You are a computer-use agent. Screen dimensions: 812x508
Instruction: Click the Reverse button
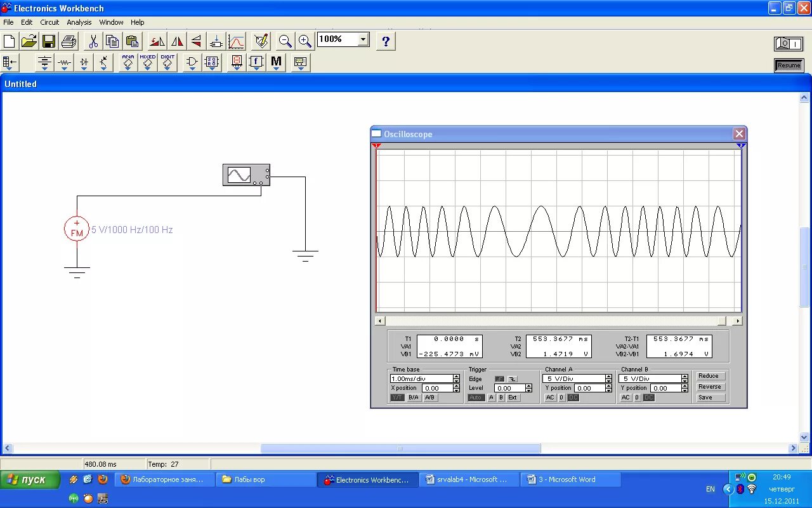[x=710, y=387]
